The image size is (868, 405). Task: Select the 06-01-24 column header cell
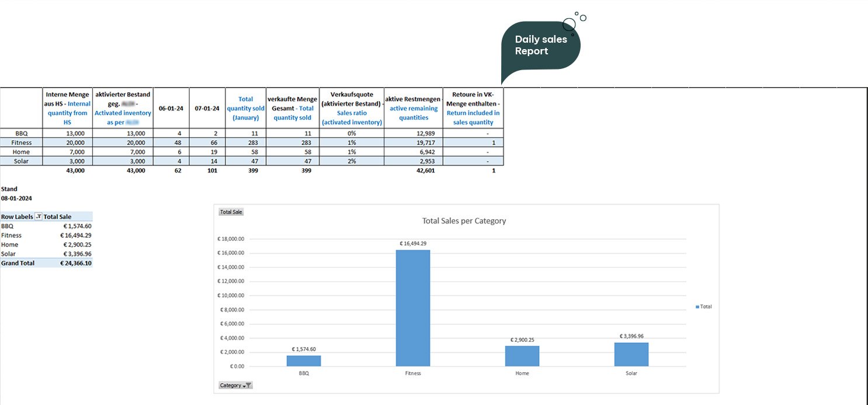(x=170, y=108)
